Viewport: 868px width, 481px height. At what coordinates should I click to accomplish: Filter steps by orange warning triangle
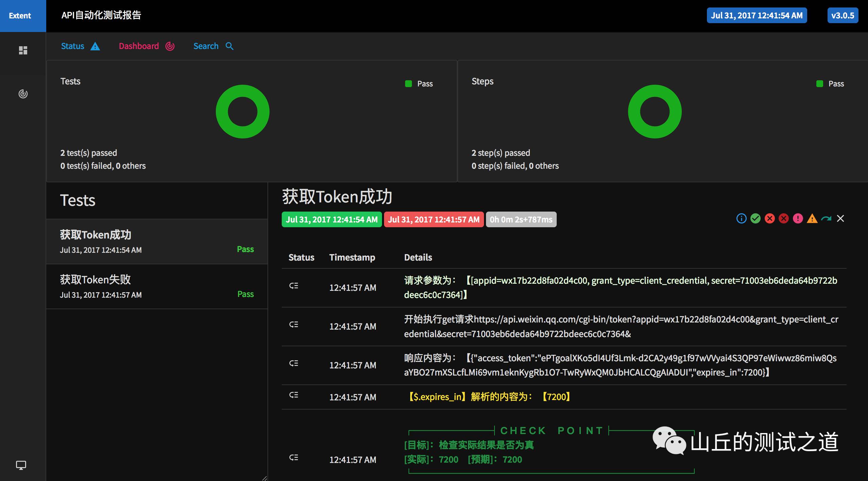tap(812, 219)
